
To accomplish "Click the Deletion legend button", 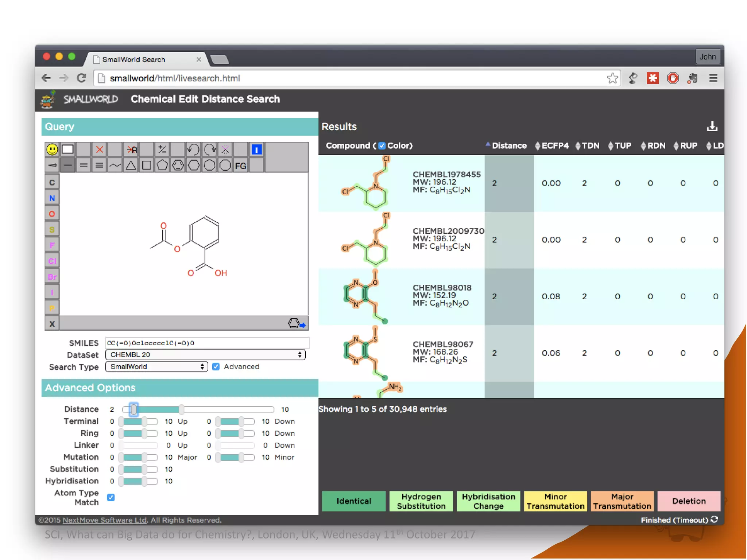I will pyautogui.click(x=689, y=501).
